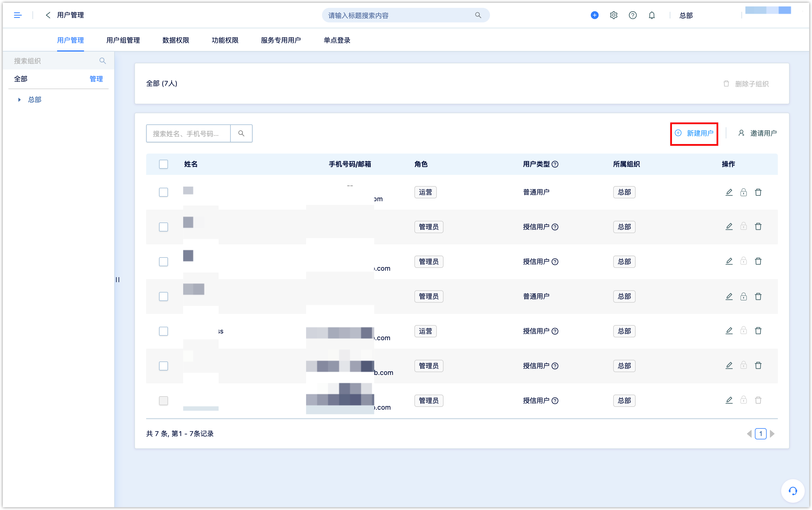This screenshot has height=510, width=812.
Task: Lock the first row 运营 普通用户 user
Action: coord(743,192)
